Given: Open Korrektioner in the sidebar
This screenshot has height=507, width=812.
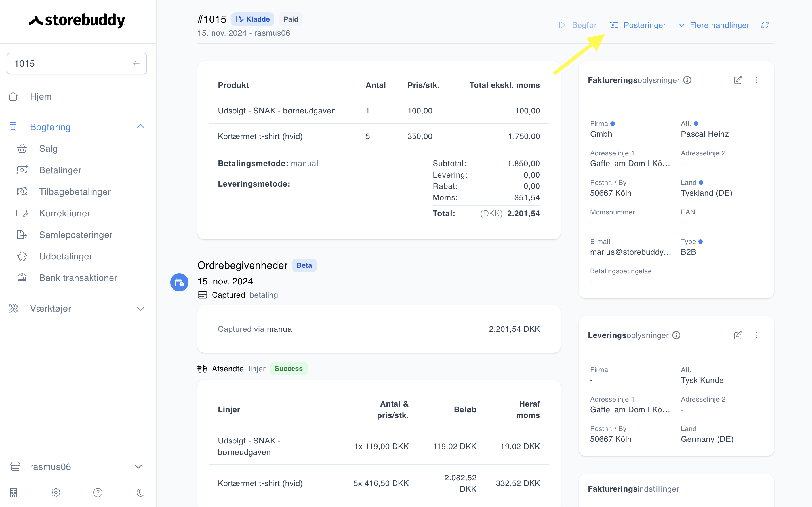Looking at the screenshot, I should [x=64, y=213].
